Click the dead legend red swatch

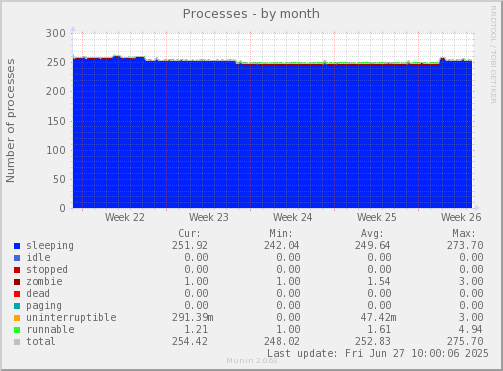(x=17, y=294)
